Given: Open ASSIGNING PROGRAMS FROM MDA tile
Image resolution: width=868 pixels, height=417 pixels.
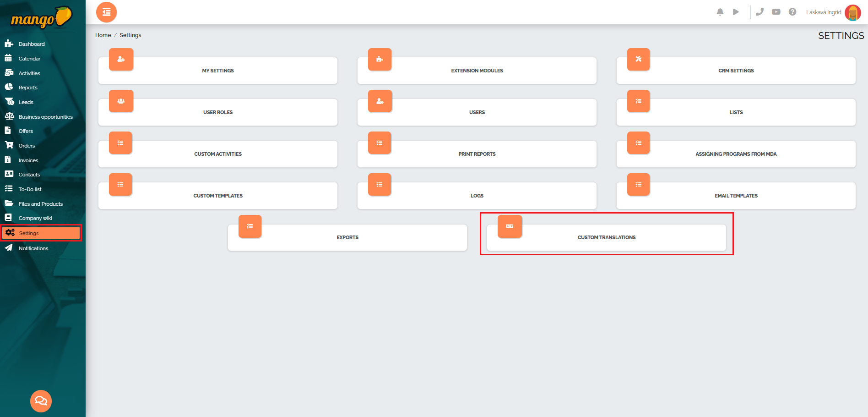Looking at the screenshot, I should tap(736, 154).
